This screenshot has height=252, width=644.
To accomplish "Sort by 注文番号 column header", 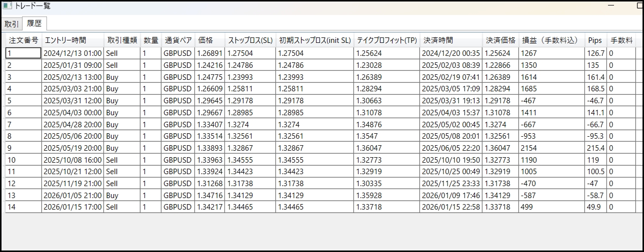I will click(x=23, y=40).
